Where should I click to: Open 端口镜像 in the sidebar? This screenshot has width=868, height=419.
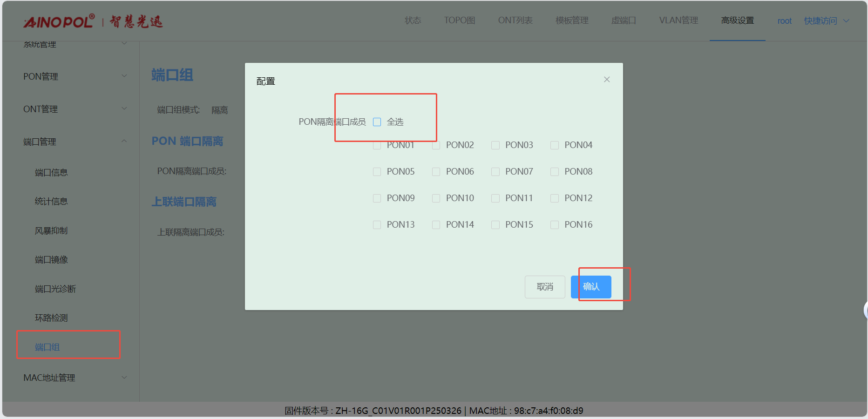click(x=51, y=260)
